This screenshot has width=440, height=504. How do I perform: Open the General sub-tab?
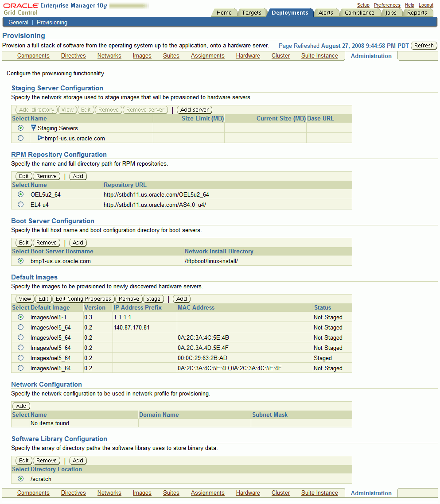tap(18, 22)
